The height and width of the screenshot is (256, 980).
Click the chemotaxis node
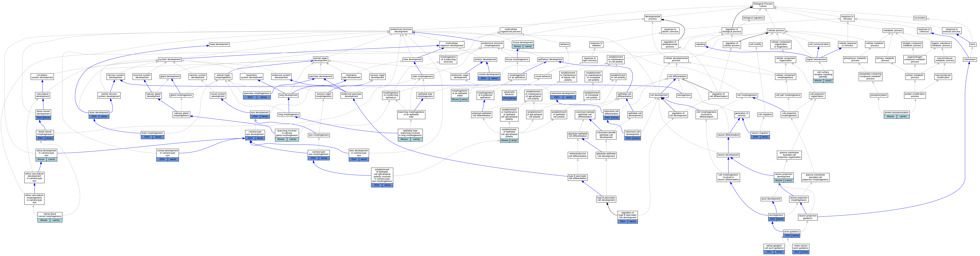[970, 59]
